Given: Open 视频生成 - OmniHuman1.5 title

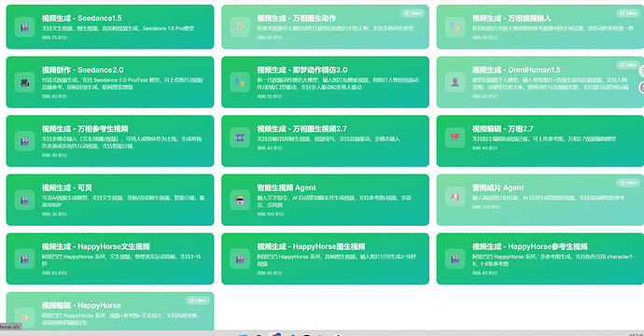Looking at the screenshot, I should click(516, 70).
